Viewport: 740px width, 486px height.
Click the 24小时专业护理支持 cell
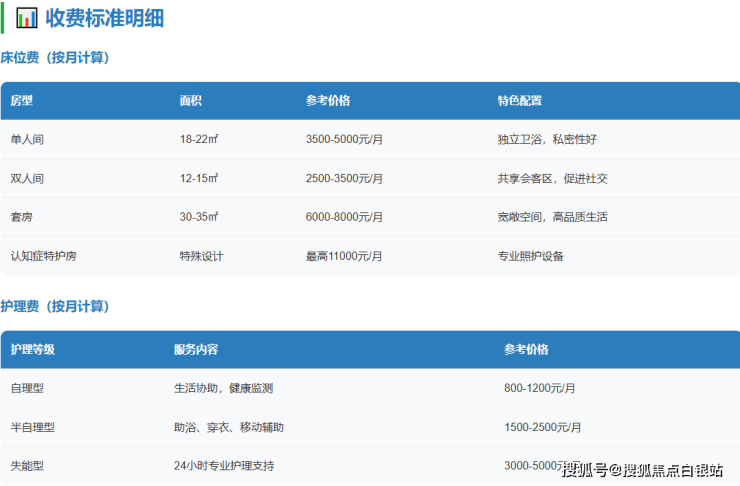click(223, 466)
